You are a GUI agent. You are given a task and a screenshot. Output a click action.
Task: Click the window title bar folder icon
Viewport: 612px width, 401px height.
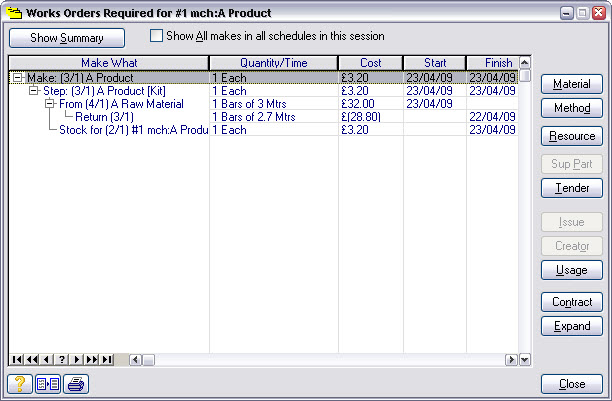pos(14,13)
